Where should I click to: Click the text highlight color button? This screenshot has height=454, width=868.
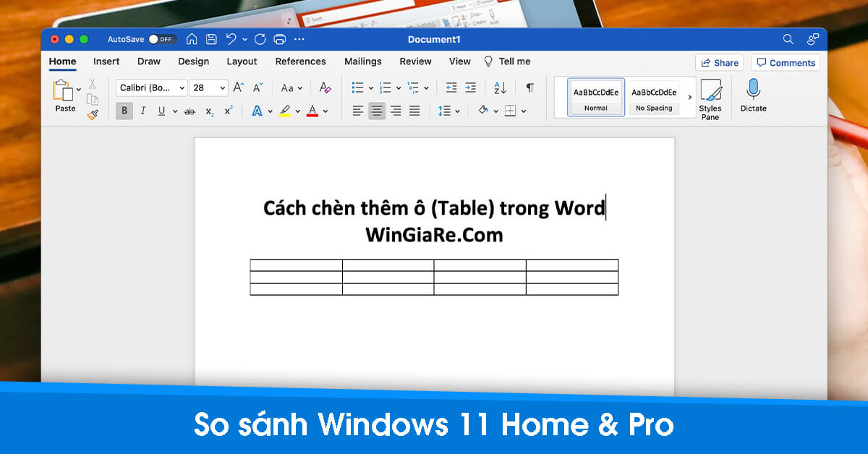[x=285, y=111]
